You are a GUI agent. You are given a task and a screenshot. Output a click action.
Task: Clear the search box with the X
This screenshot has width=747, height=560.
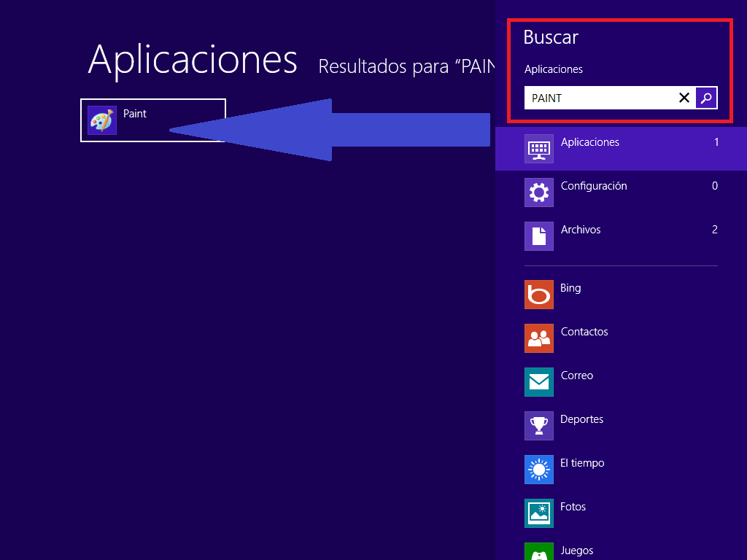(684, 98)
